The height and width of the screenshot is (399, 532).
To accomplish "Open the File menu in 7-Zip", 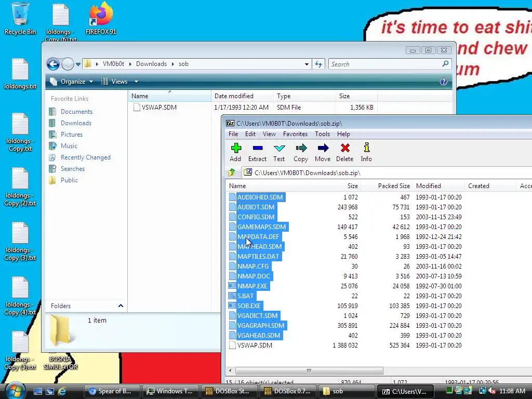I will pos(233,134).
